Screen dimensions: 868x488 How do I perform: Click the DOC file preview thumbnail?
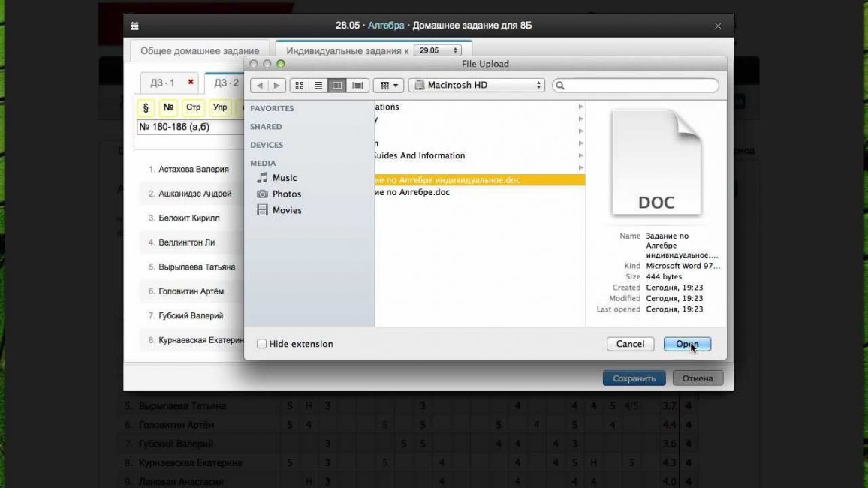[656, 163]
